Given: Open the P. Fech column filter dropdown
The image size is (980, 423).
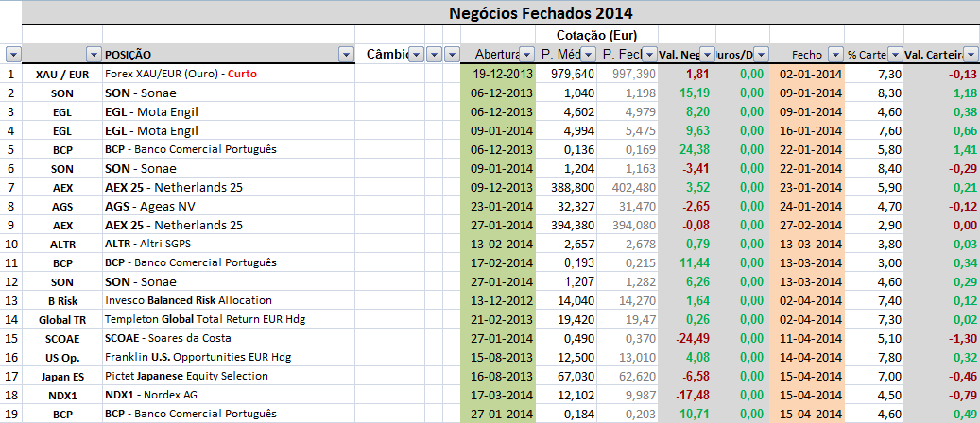Looking at the screenshot, I should click(650, 55).
